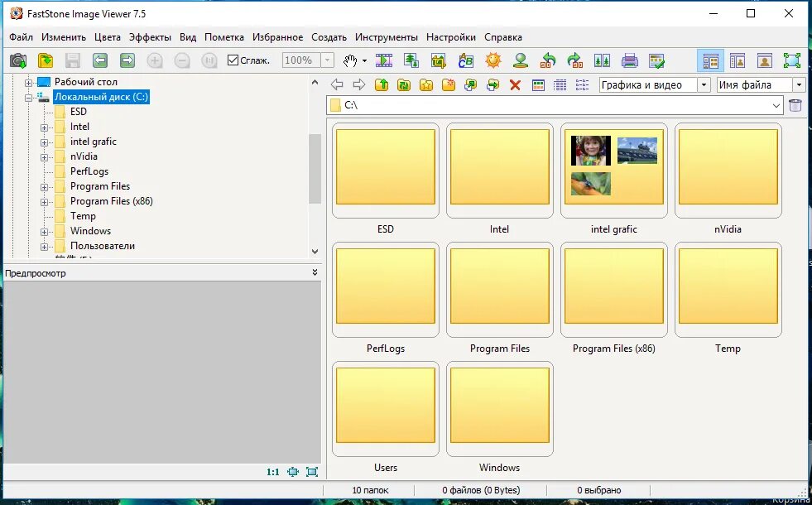Rotate image left
This screenshot has width=812, height=505.
coord(547,60)
